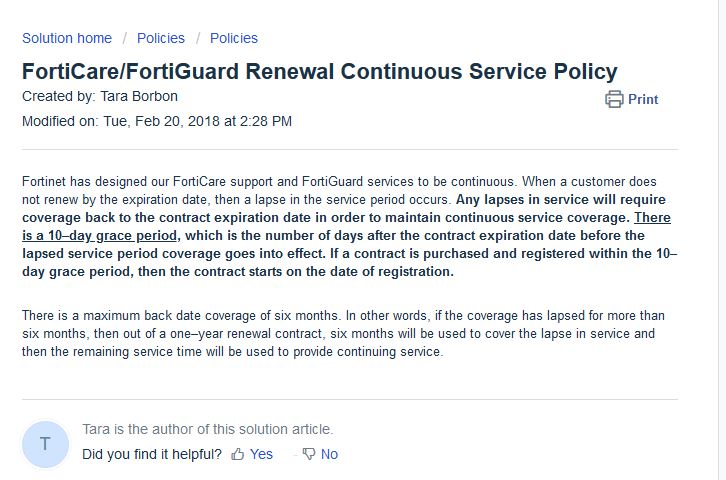The height and width of the screenshot is (480, 726).
Task: Open the last Policies breadcrumb link
Action: [x=234, y=38]
